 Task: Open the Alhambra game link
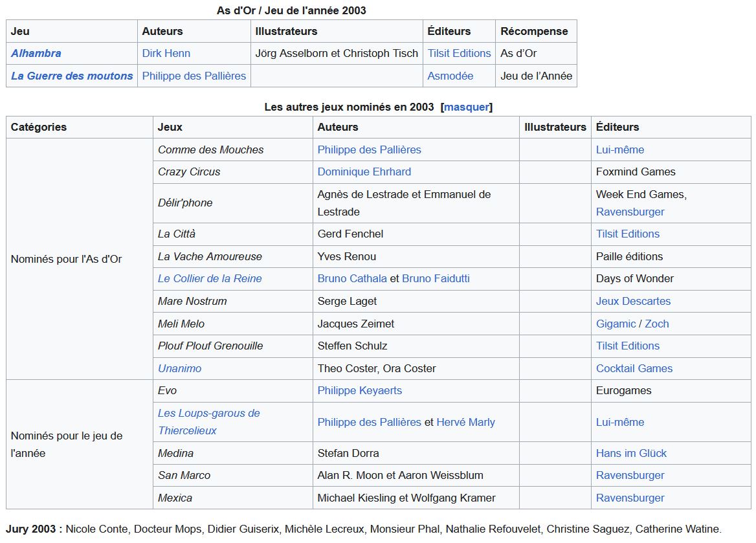(x=36, y=54)
